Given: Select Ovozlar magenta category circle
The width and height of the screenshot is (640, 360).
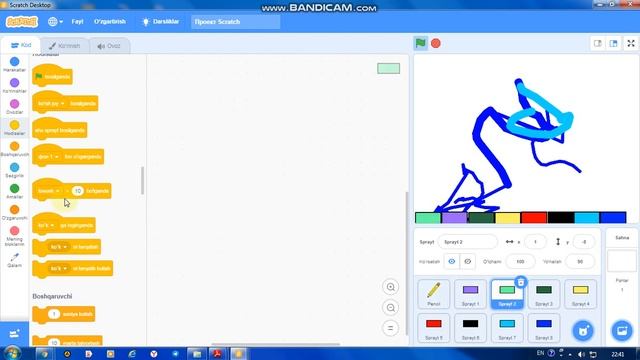Looking at the screenshot, I should 14,104.
